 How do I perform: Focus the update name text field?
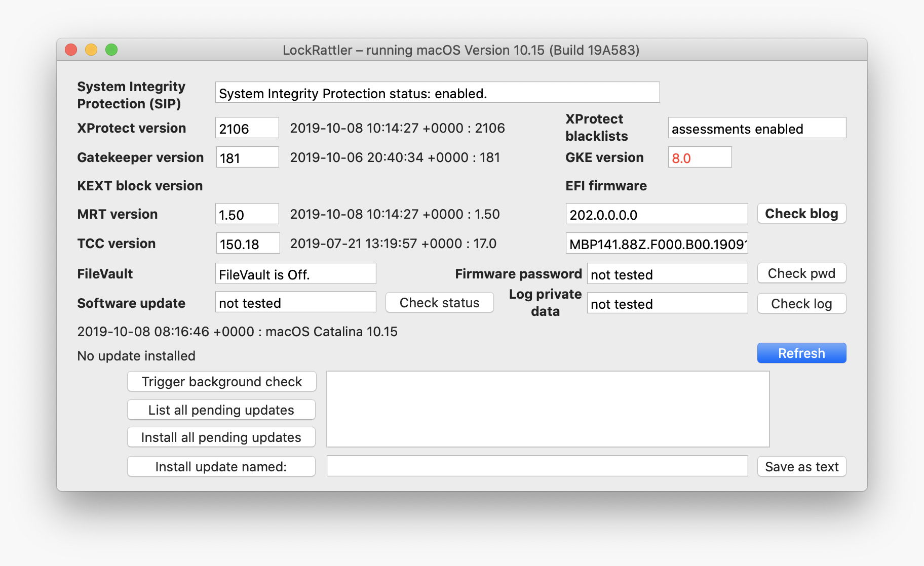pos(536,466)
